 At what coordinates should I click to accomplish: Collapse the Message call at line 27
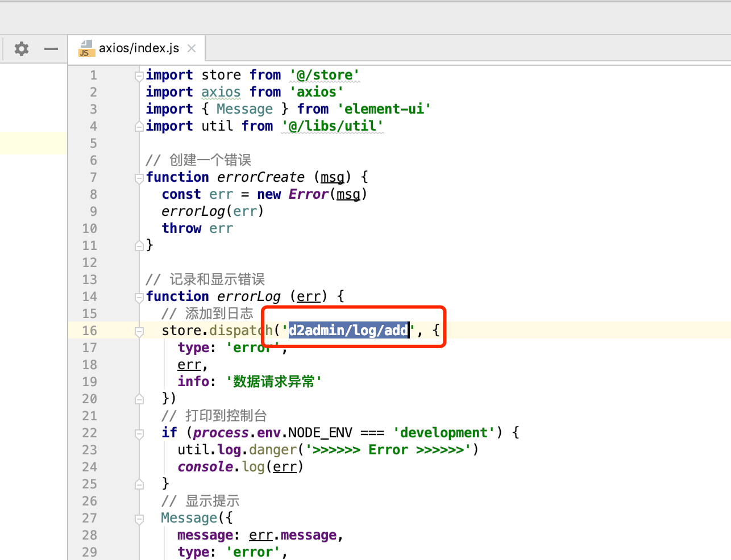[x=138, y=518]
